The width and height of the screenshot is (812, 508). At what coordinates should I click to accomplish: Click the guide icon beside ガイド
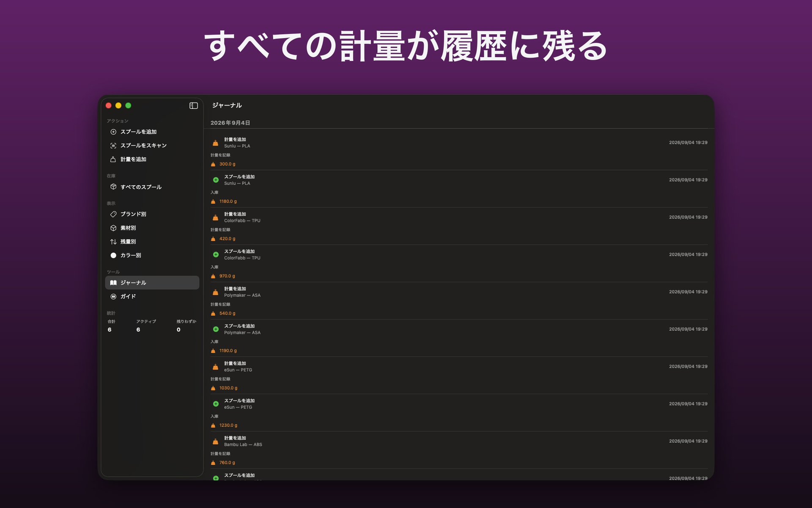click(113, 296)
